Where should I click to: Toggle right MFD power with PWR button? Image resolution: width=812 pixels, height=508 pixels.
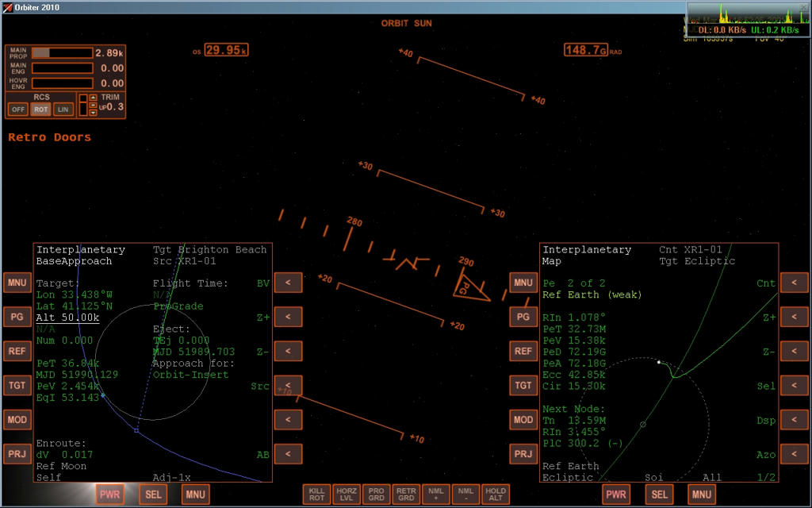pyautogui.click(x=615, y=495)
